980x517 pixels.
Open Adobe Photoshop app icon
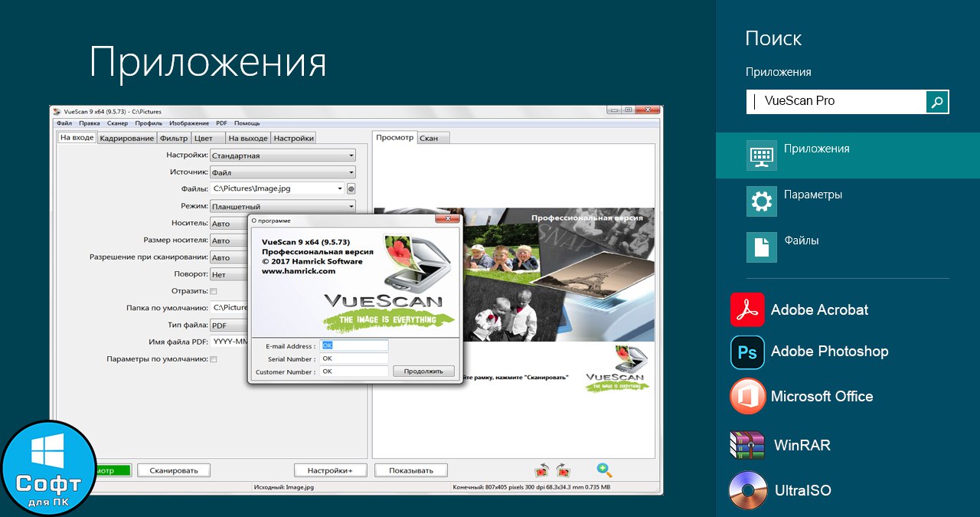[747, 352]
